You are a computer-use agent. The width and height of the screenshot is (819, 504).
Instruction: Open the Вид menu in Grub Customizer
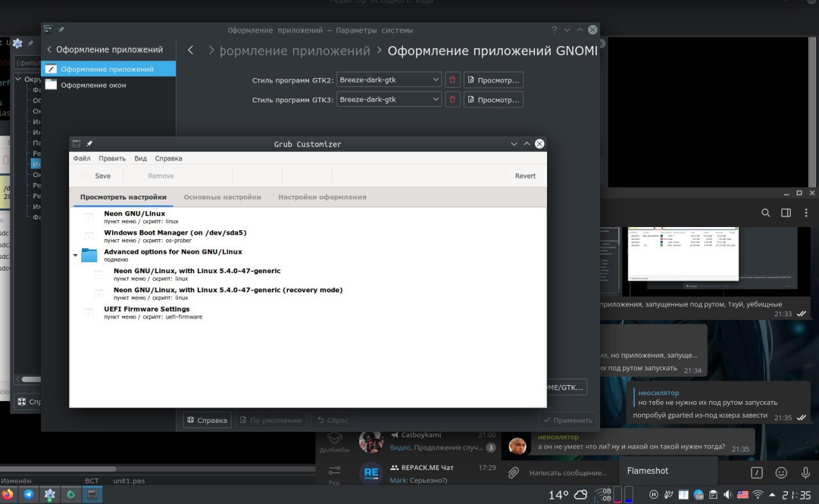[x=141, y=158]
